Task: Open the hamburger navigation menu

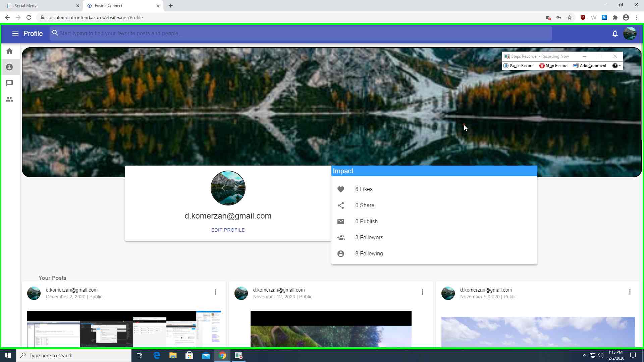Action: click(15, 34)
